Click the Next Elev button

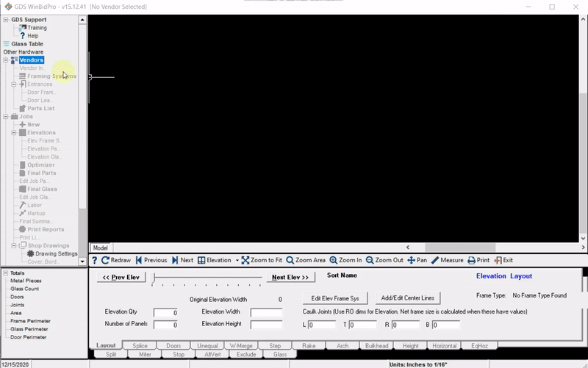[290, 278]
